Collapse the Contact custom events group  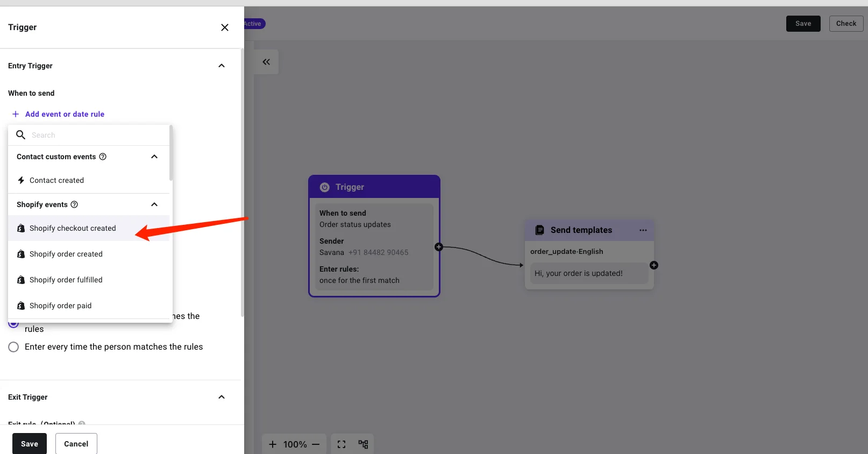[154, 157]
